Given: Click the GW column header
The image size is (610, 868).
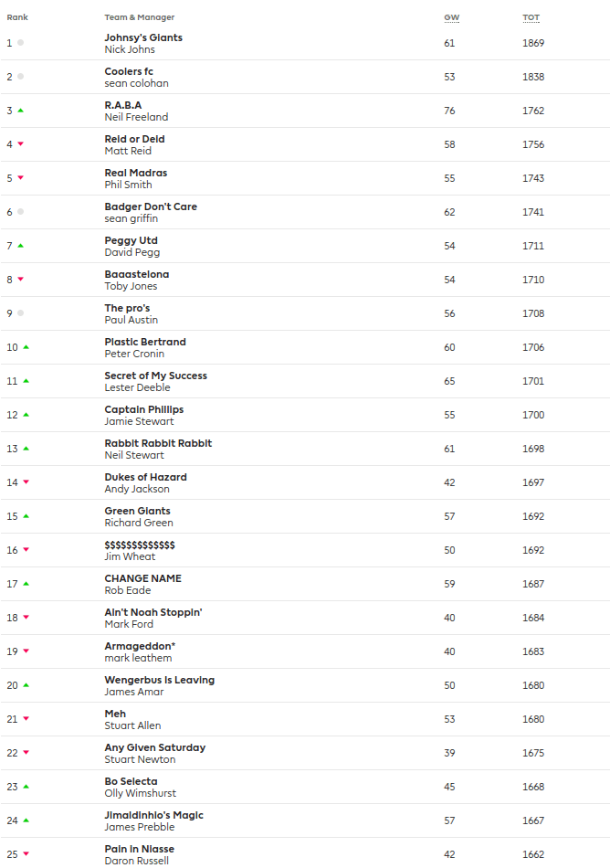Looking at the screenshot, I should coord(451,17).
